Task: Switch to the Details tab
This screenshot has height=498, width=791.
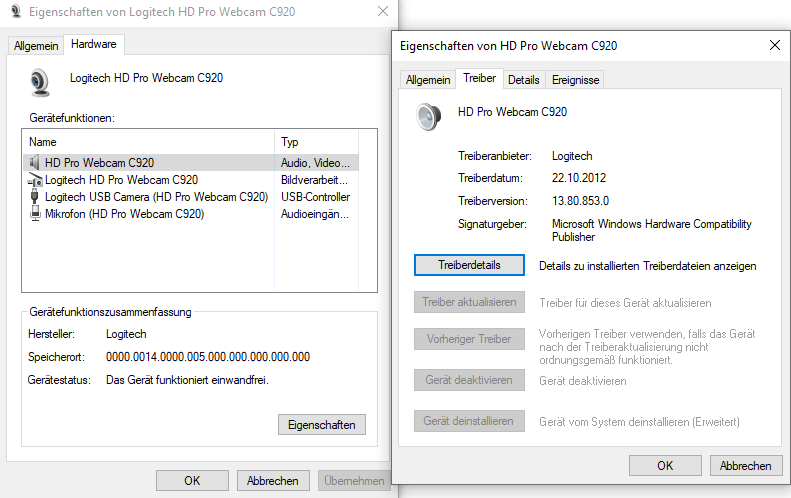Action: 524,80
